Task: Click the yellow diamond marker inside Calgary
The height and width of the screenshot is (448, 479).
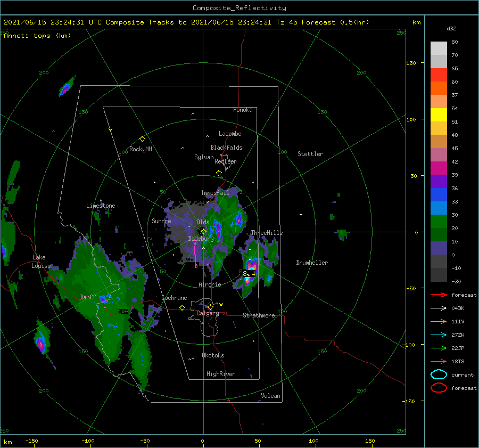Action: coord(210,307)
